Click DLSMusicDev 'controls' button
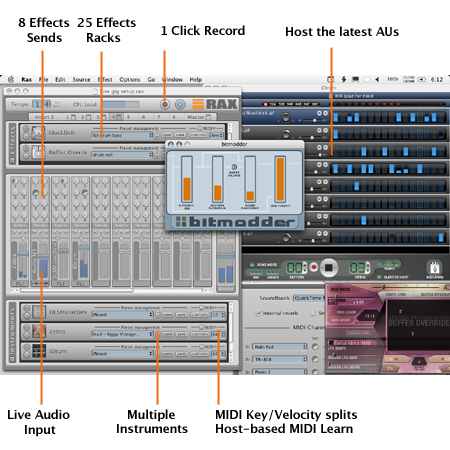Image resolution: width=450 pixels, height=450 pixels. [x=200, y=314]
